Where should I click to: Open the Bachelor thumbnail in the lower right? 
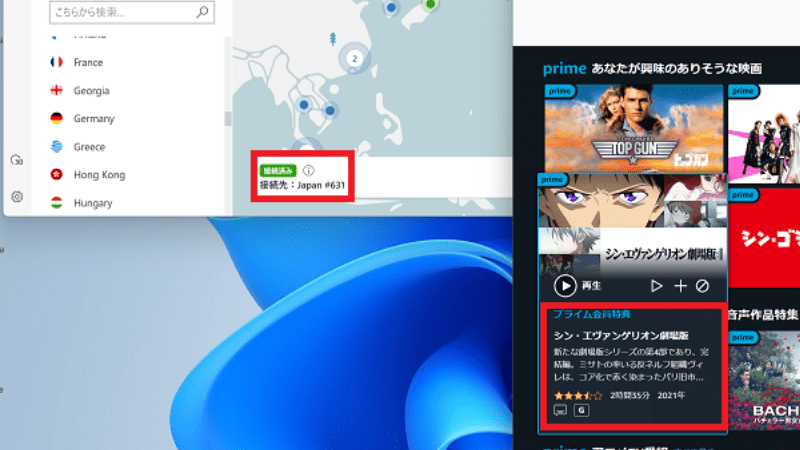tap(764, 381)
